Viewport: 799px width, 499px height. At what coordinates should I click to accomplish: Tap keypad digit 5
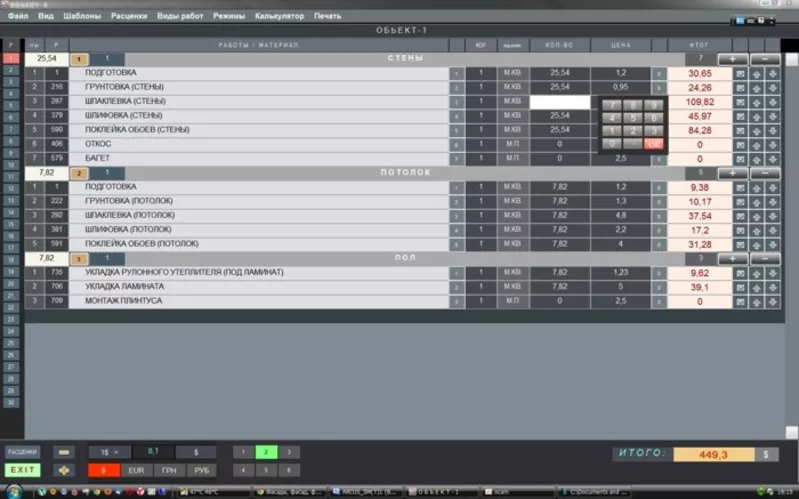(633, 118)
